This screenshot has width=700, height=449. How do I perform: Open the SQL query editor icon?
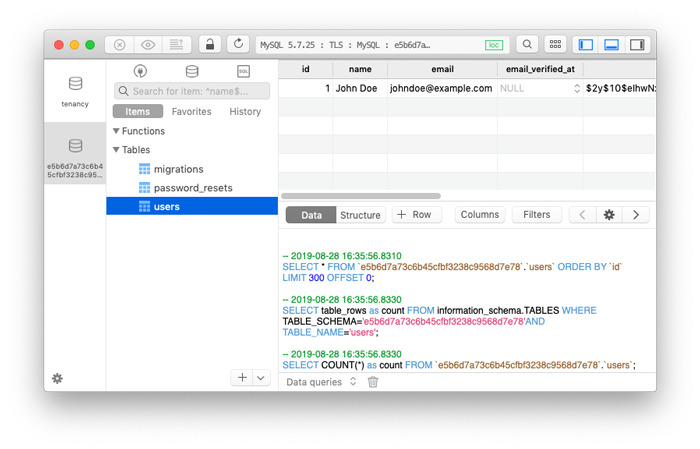pyautogui.click(x=243, y=71)
